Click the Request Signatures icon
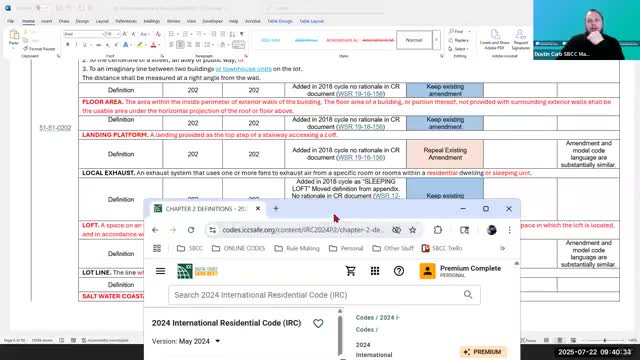640x360 pixels. (521, 39)
